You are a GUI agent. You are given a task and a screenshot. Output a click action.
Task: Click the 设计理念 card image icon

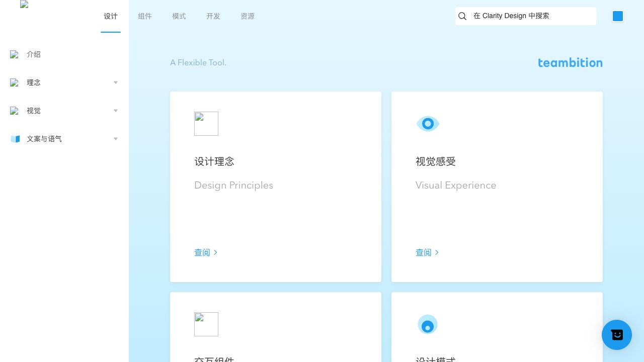coord(206,124)
